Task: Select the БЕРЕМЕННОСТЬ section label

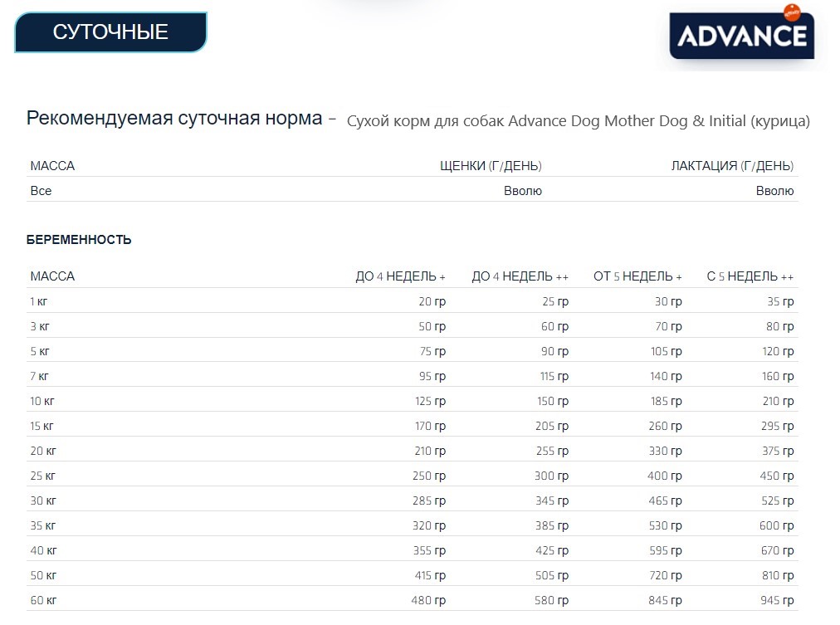Action: (x=78, y=240)
